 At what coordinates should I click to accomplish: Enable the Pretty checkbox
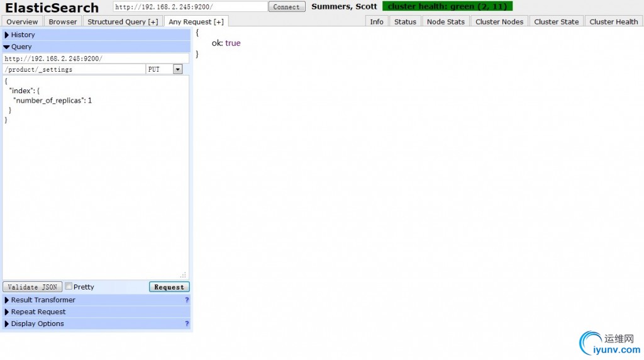coord(69,286)
